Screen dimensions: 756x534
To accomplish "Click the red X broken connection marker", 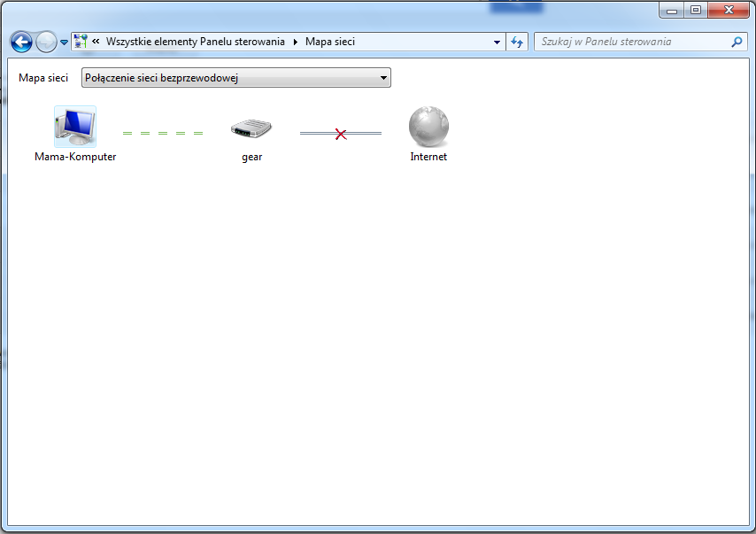I will (x=341, y=134).
